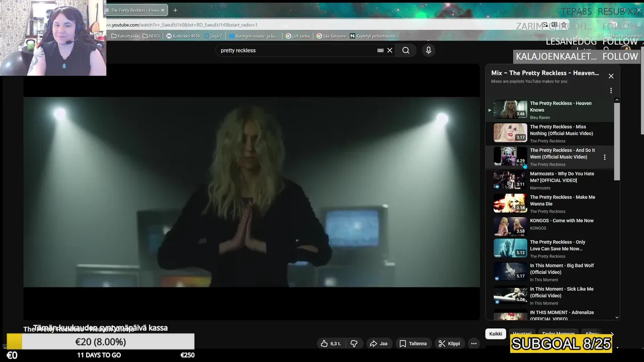Play In This Moment Big Bad Wolf thumbnail

pyautogui.click(x=510, y=272)
